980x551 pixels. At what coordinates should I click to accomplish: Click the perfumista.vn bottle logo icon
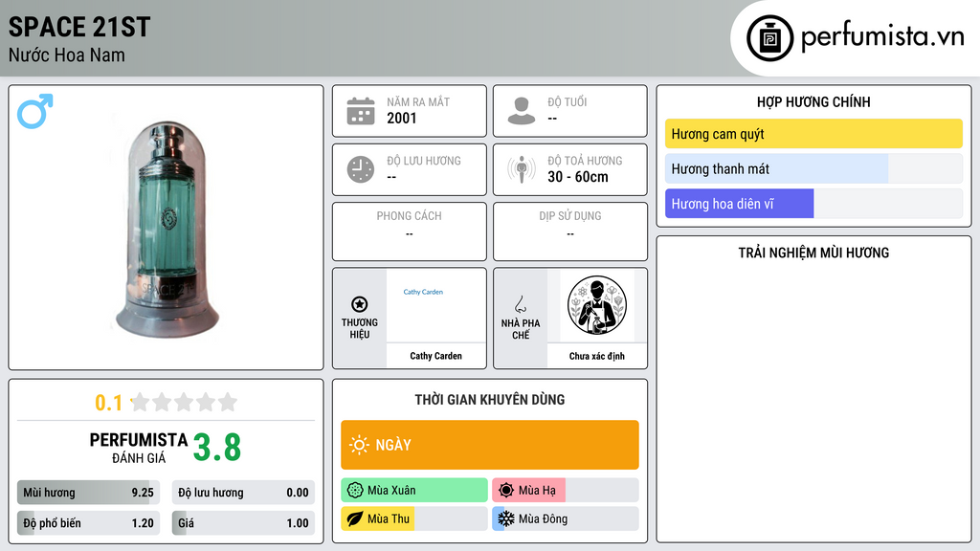[x=769, y=38]
